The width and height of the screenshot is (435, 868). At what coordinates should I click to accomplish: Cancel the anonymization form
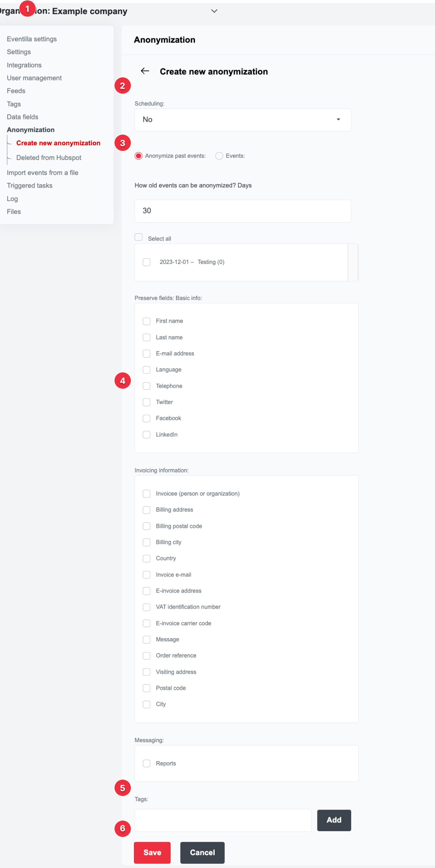(203, 853)
